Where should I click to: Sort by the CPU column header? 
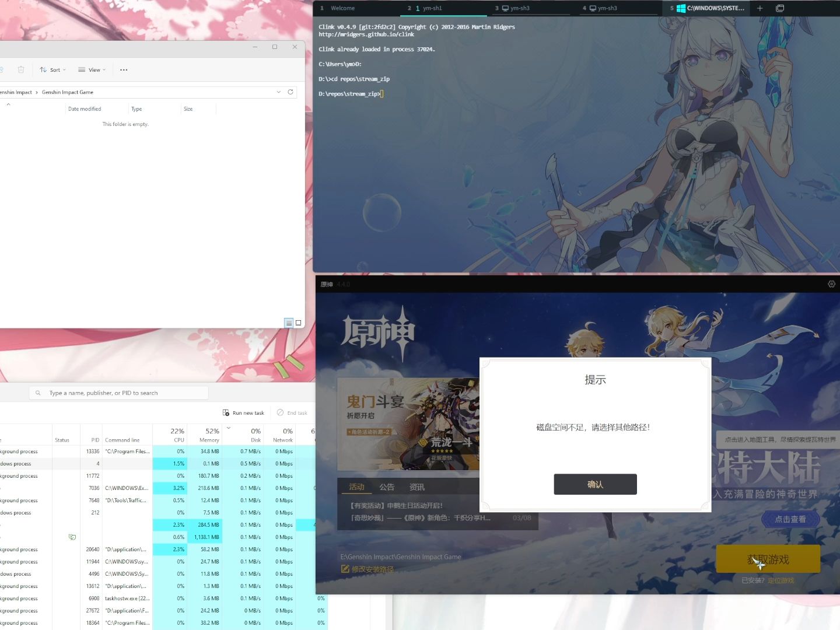[x=170, y=435]
